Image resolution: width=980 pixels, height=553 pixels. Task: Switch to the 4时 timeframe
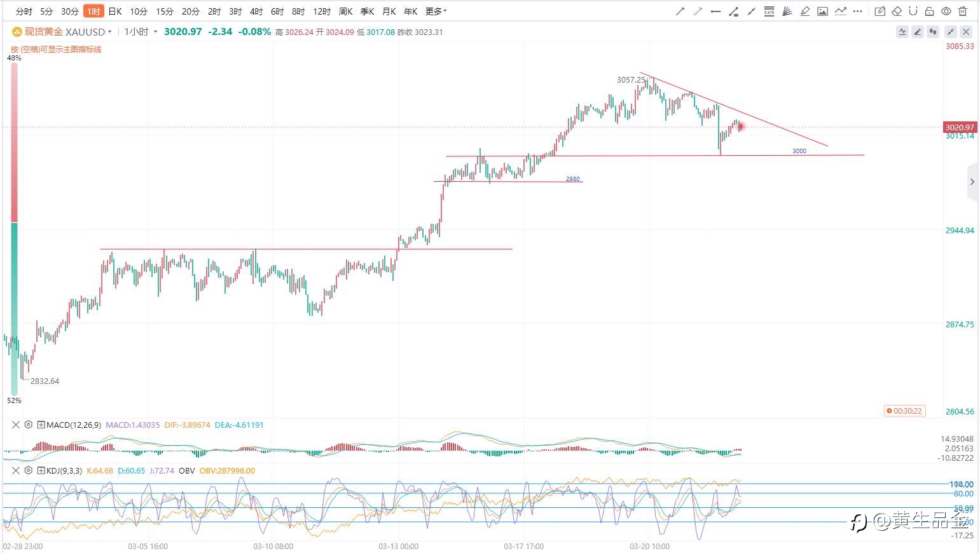[x=256, y=11]
